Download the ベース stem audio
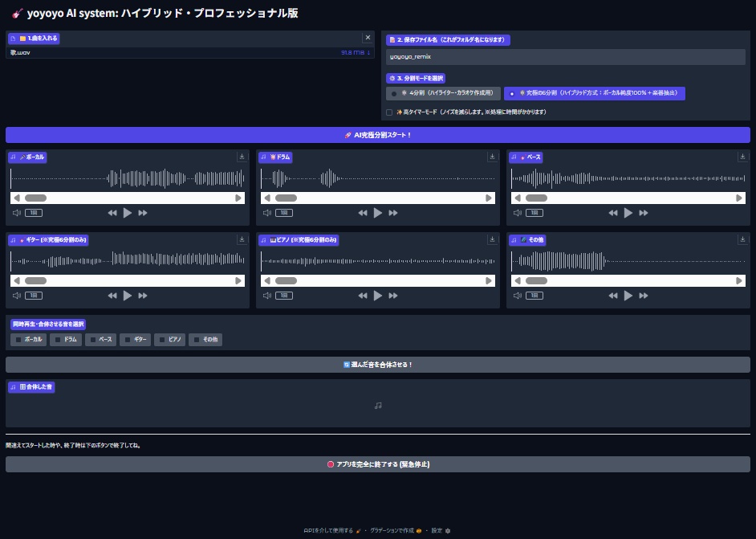Image resolution: width=756 pixels, height=539 pixels. pos(742,157)
